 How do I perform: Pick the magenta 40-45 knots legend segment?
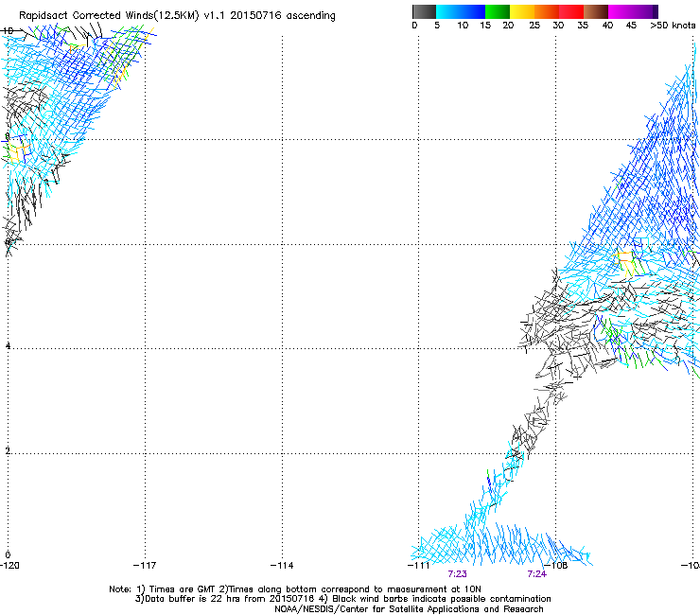tap(621, 11)
